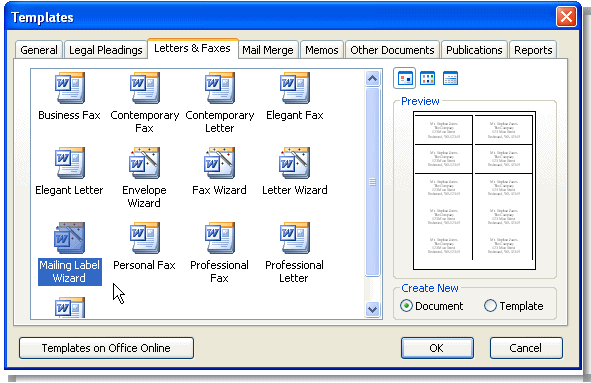Click the Elegant Letter text label
This screenshot has width=591, height=383.
pos(69,190)
